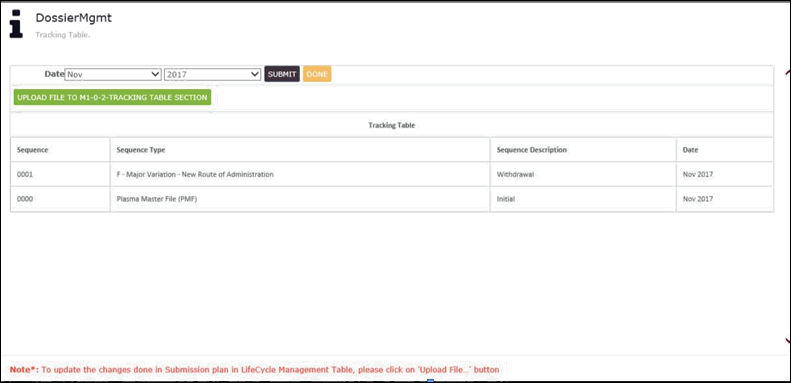791x383 pixels.
Task: Open the year dropdown showing 2017
Action: (x=212, y=74)
